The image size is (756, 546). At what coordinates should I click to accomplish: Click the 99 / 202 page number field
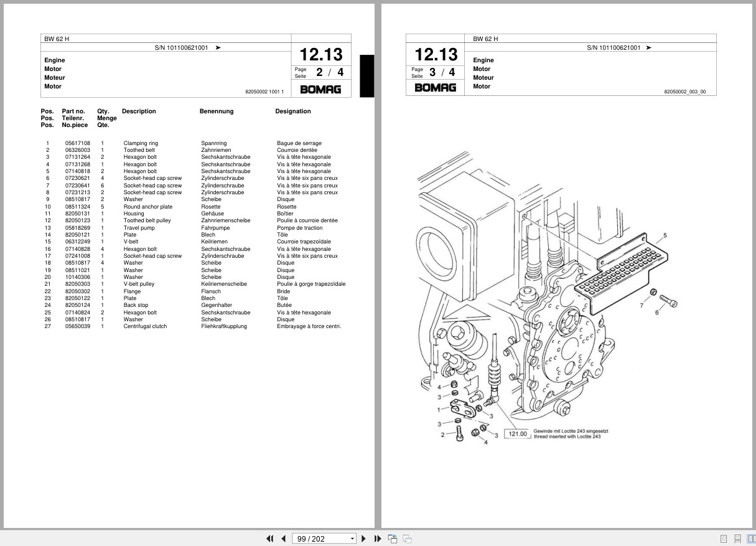click(320, 539)
